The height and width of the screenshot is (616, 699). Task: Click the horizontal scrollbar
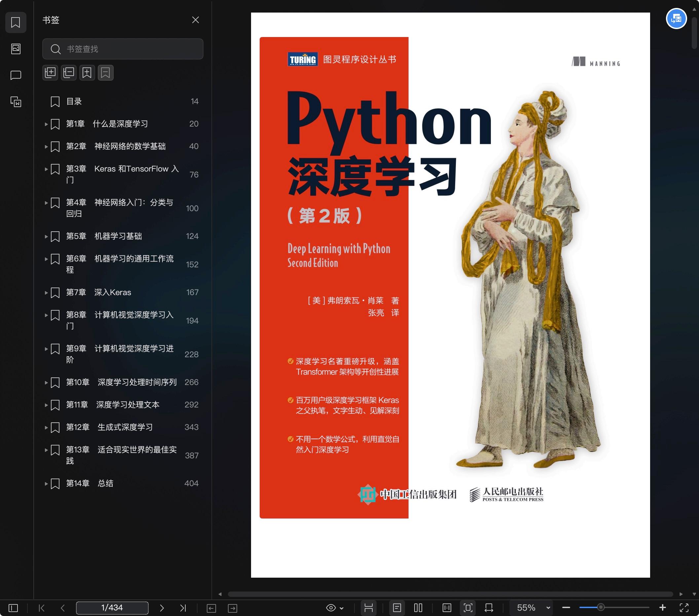click(450, 594)
